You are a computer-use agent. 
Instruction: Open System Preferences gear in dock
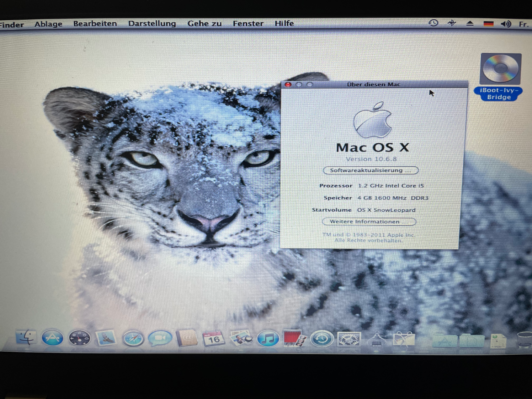pos(349,339)
